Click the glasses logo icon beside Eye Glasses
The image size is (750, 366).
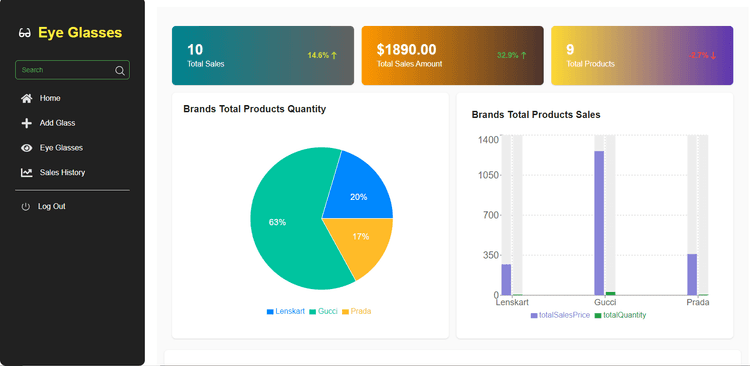[24, 33]
